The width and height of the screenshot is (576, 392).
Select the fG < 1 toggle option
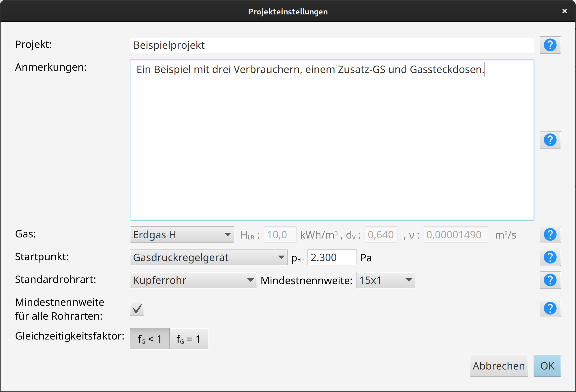tap(150, 339)
